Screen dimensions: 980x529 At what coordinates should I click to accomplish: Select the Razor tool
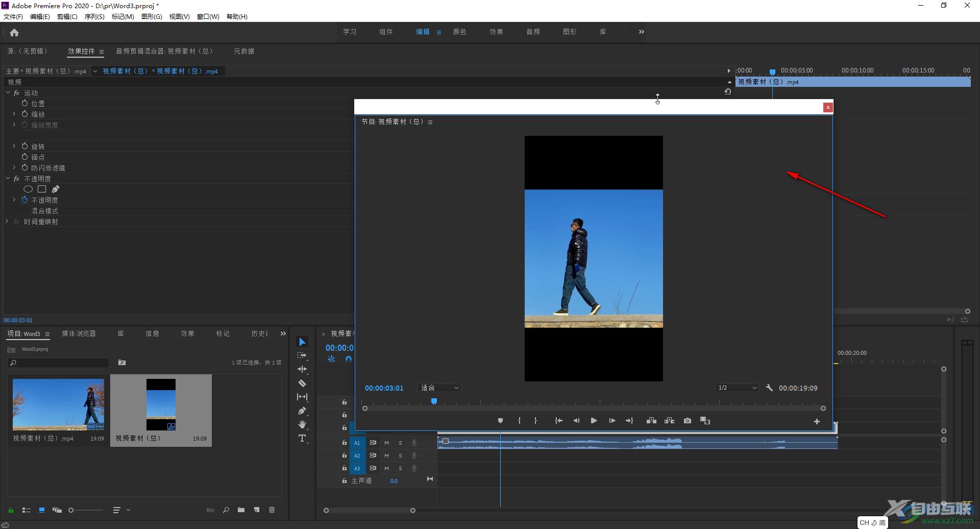tap(302, 383)
